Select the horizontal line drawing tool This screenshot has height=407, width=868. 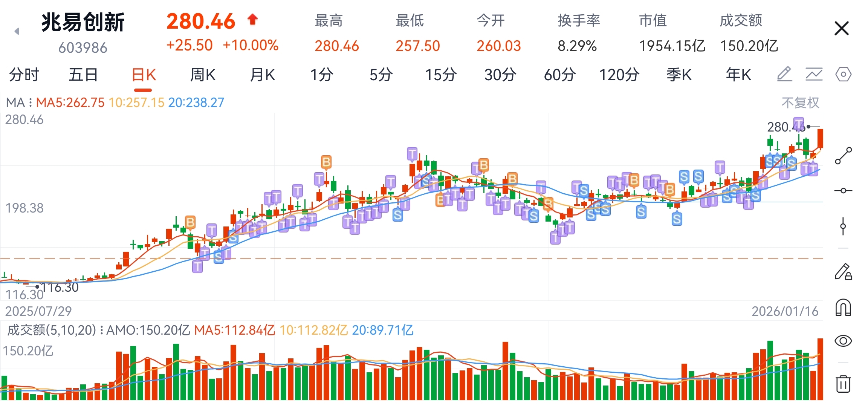pos(843,191)
